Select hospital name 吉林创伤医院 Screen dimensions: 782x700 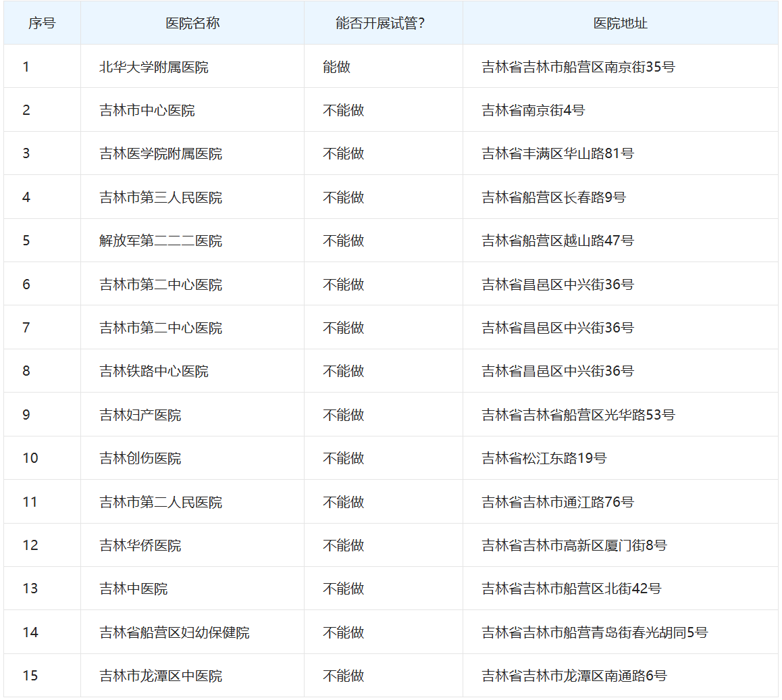click(x=140, y=459)
